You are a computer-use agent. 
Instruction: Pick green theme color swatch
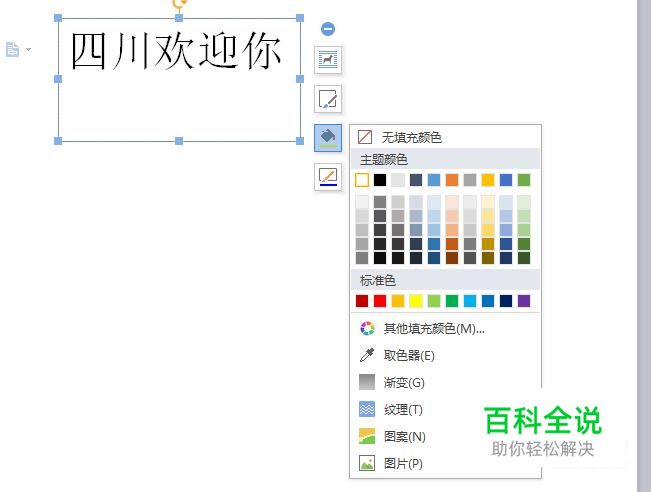[524, 180]
